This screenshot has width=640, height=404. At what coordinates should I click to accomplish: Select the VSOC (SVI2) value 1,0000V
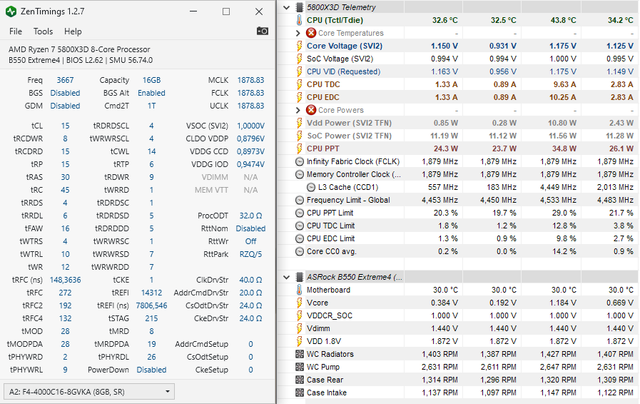point(251,126)
